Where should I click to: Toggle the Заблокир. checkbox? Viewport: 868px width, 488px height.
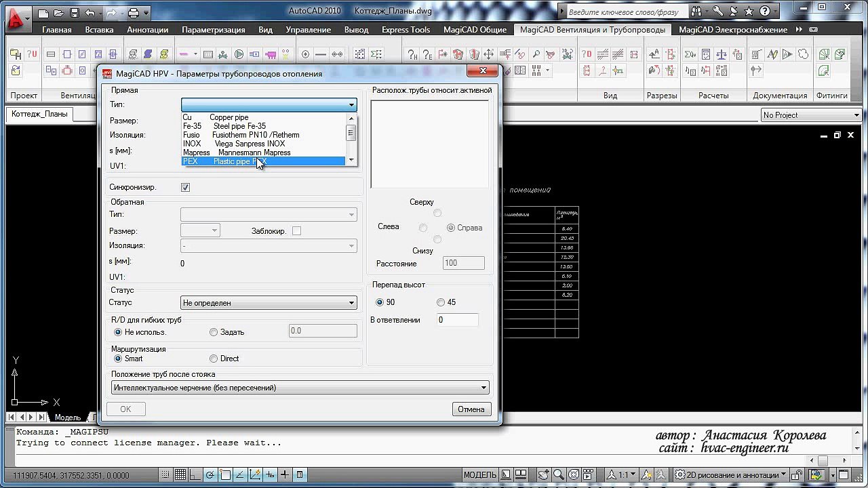pos(296,231)
